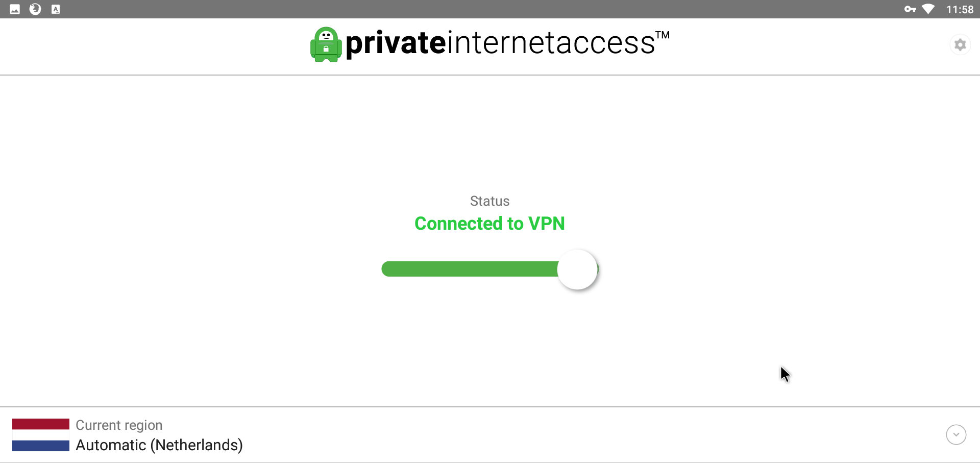The width and height of the screenshot is (980, 463).
Task: Click the VPN key status bar icon
Action: coord(910,9)
